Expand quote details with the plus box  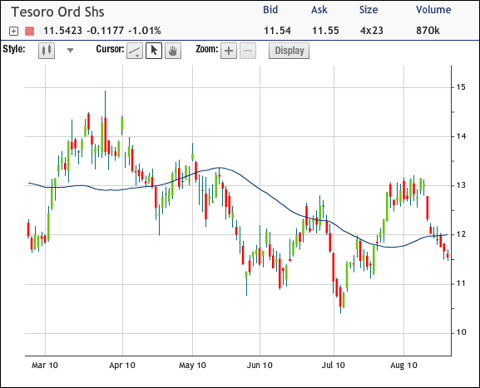tap(13, 31)
